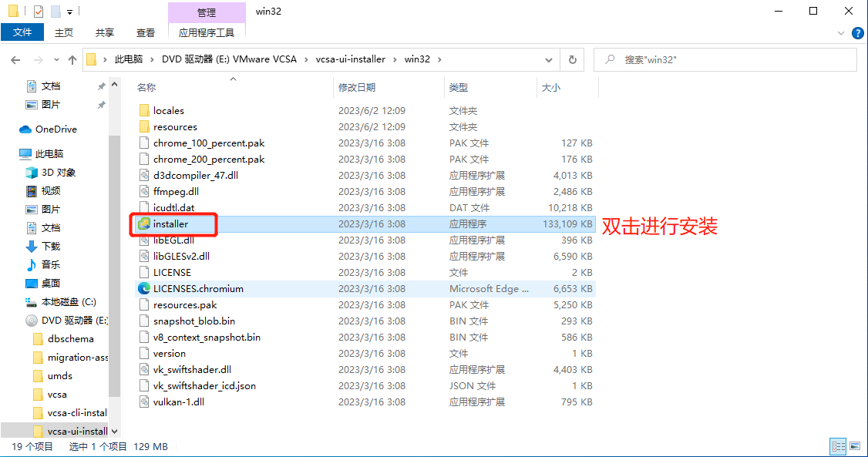Select the 下载 icon in sidebar
Screen dimensions: 868x457
[x=32, y=246]
